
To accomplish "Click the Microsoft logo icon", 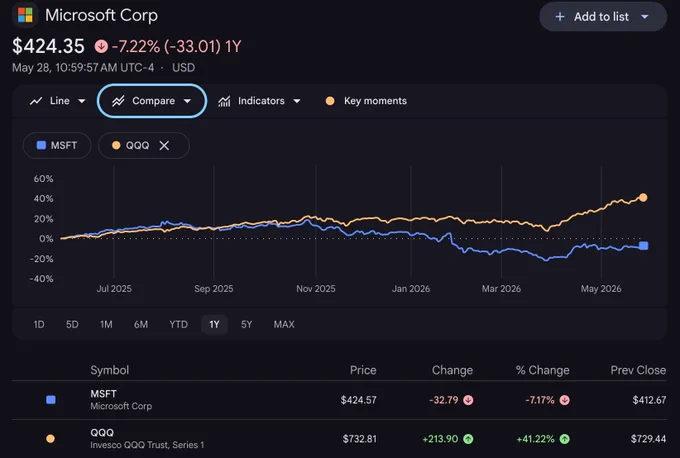I will pos(25,15).
